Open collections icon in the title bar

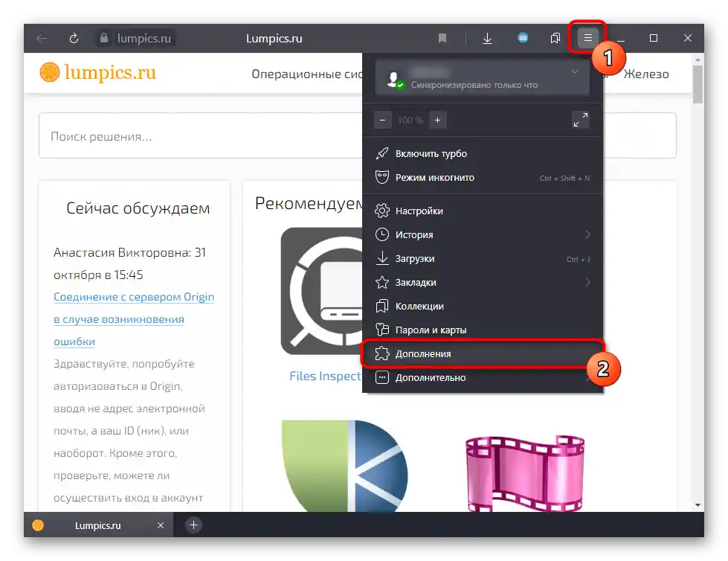555,38
